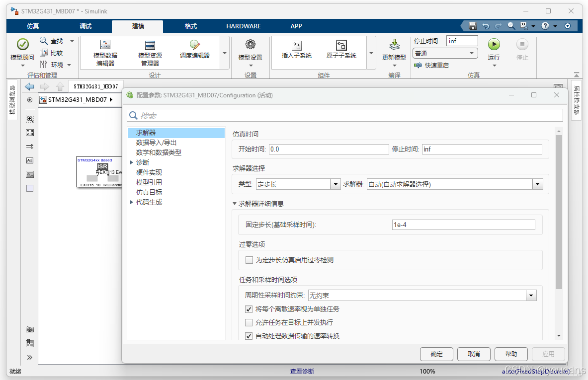Click the Image tool in canvas palette
Image resolution: width=588 pixels, height=380 pixels.
tap(30, 174)
